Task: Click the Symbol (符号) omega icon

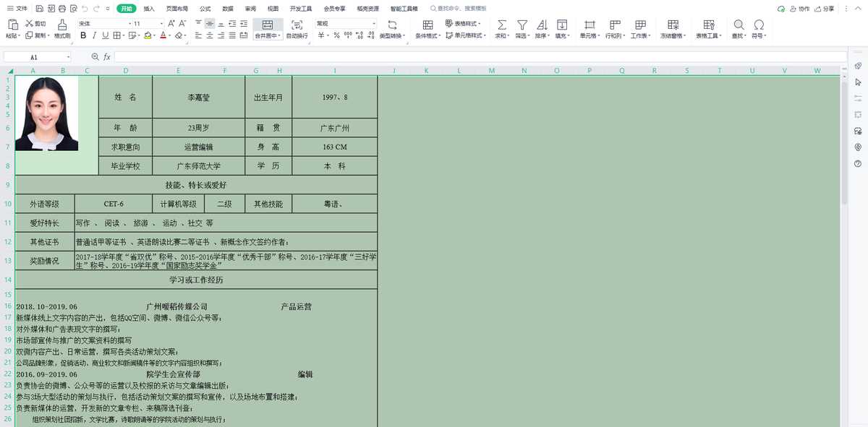Action: tap(759, 25)
